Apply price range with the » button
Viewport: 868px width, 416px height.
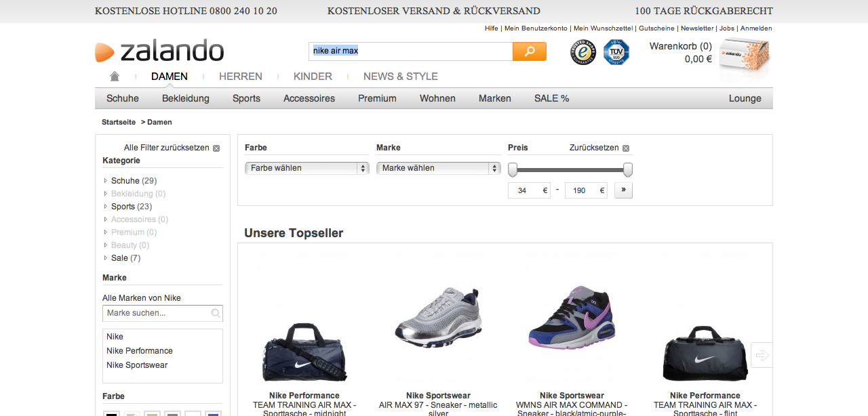[623, 190]
